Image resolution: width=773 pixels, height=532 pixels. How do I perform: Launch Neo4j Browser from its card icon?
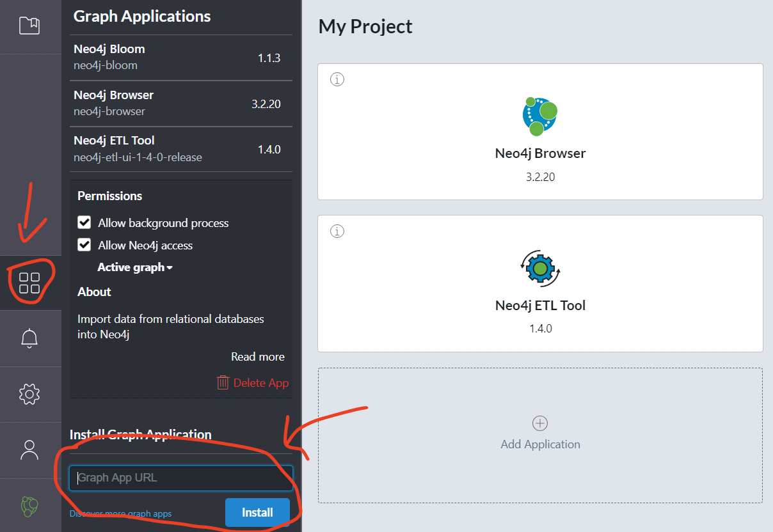[x=539, y=116]
